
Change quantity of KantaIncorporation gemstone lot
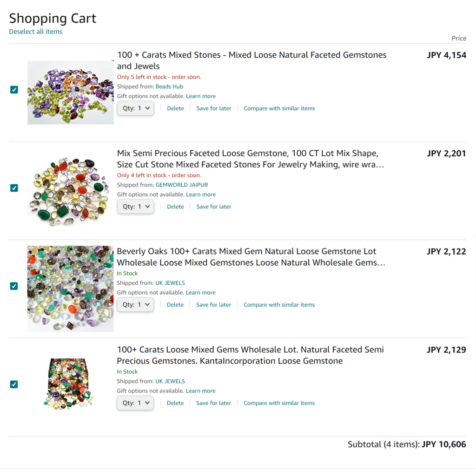pos(135,403)
